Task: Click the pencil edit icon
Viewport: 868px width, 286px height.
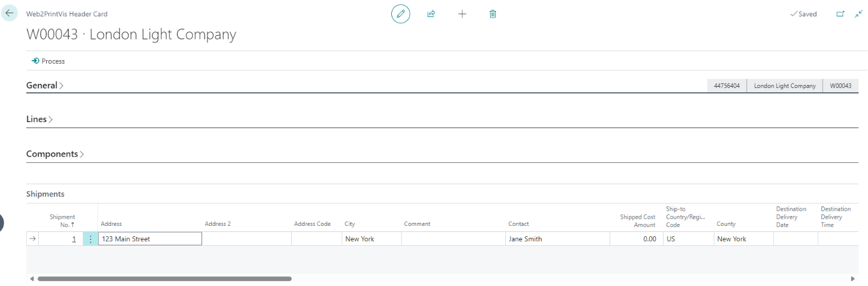Action: tap(400, 13)
